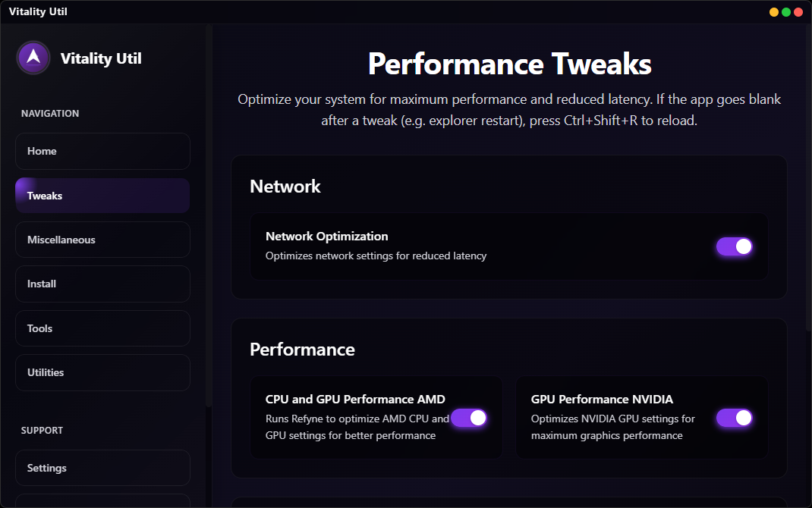Open the Miscellaneous page
This screenshot has width=812, height=508.
pos(102,240)
